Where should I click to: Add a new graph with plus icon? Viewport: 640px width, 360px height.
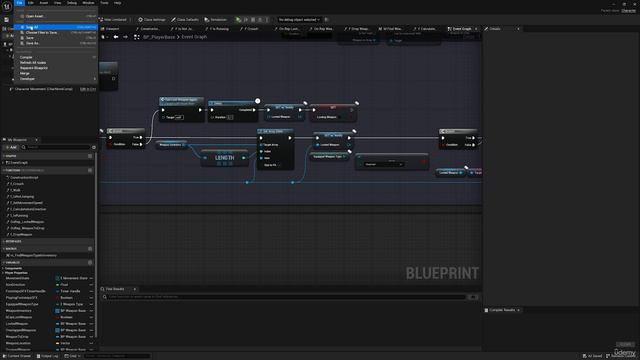(x=90, y=156)
